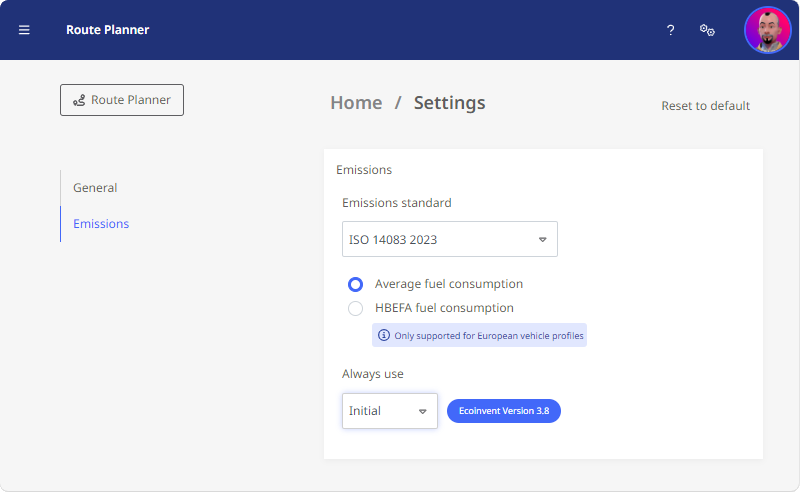800x492 pixels.
Task: Click the HBEFA fuel consumption label text
Action: coord(444,308)
